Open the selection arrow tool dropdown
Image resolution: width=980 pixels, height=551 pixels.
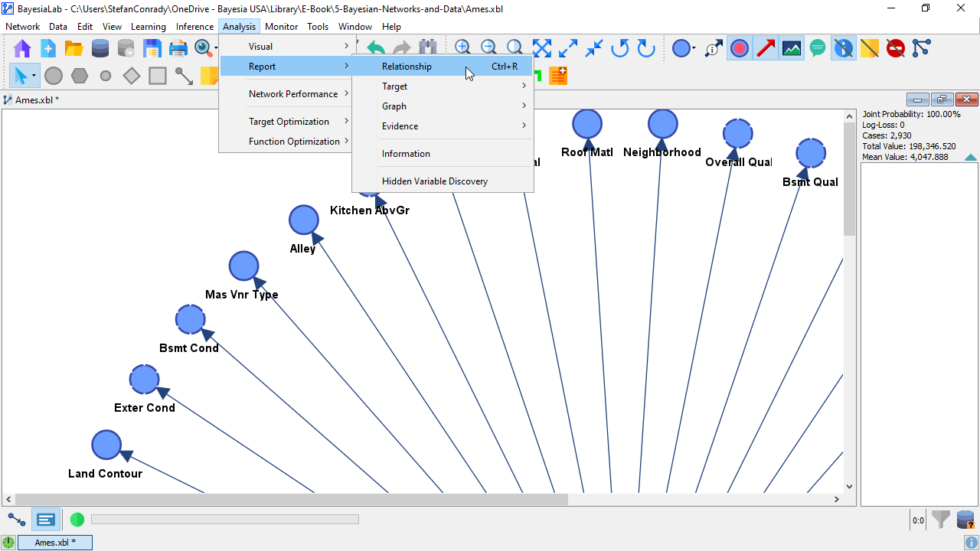[x=34, y=76]
